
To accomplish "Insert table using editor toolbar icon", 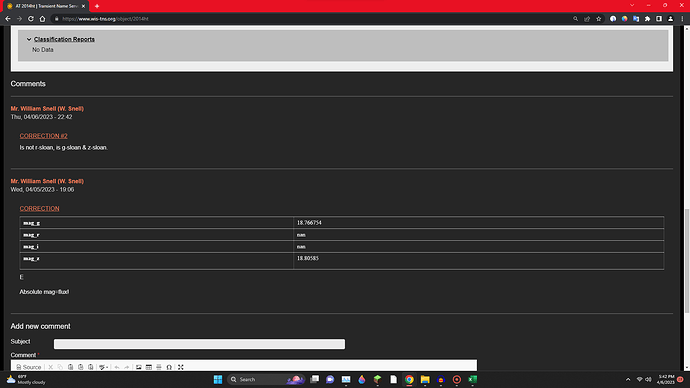I will coord(149,367).
